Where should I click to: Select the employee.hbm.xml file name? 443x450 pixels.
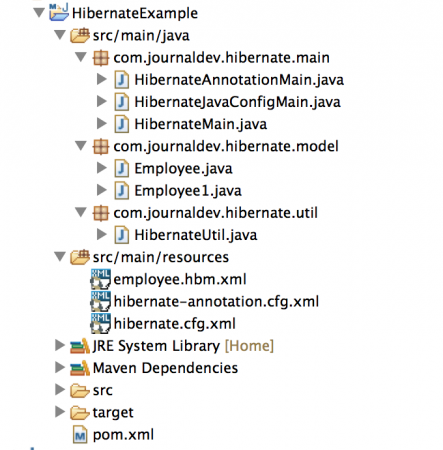tap(180, 280)
